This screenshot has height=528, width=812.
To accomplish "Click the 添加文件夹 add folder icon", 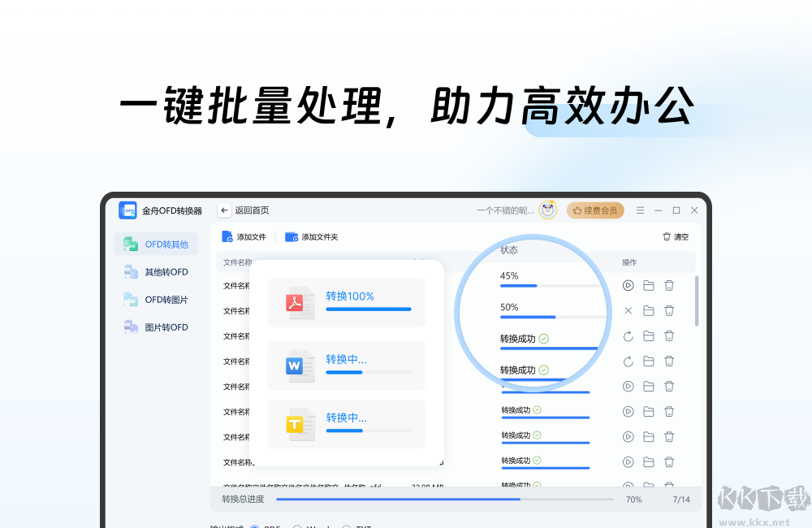I will (x=291, y=236).
